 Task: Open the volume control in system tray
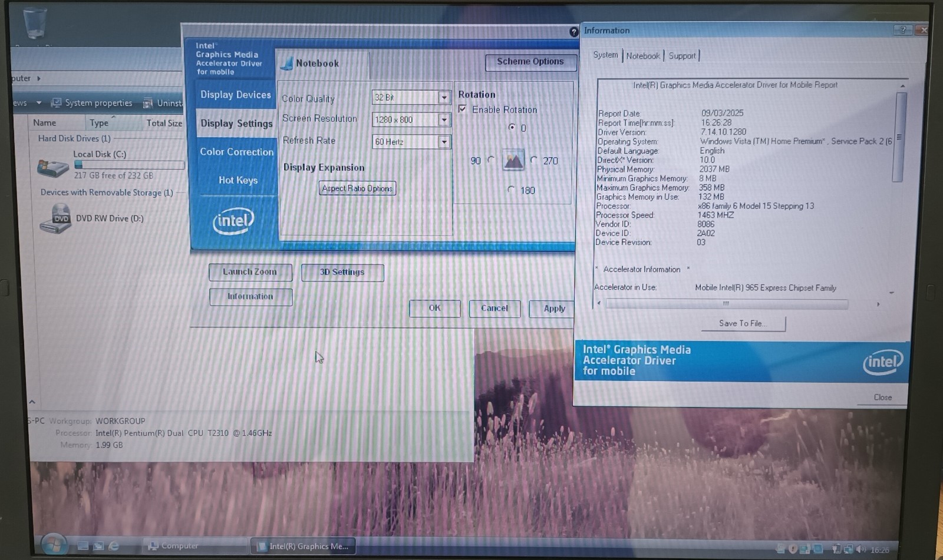tap(860, 549)
